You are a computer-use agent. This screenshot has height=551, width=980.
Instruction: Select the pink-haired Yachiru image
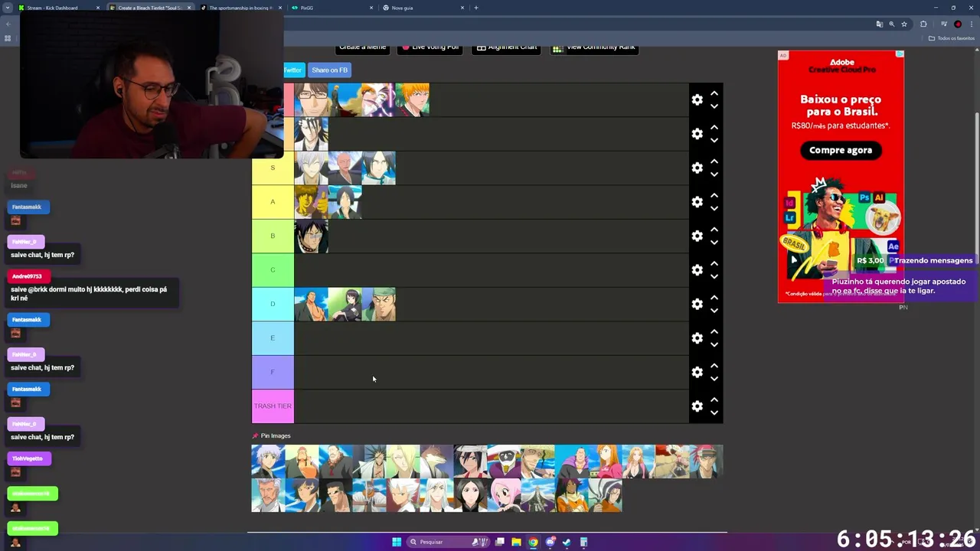[504, 496]
